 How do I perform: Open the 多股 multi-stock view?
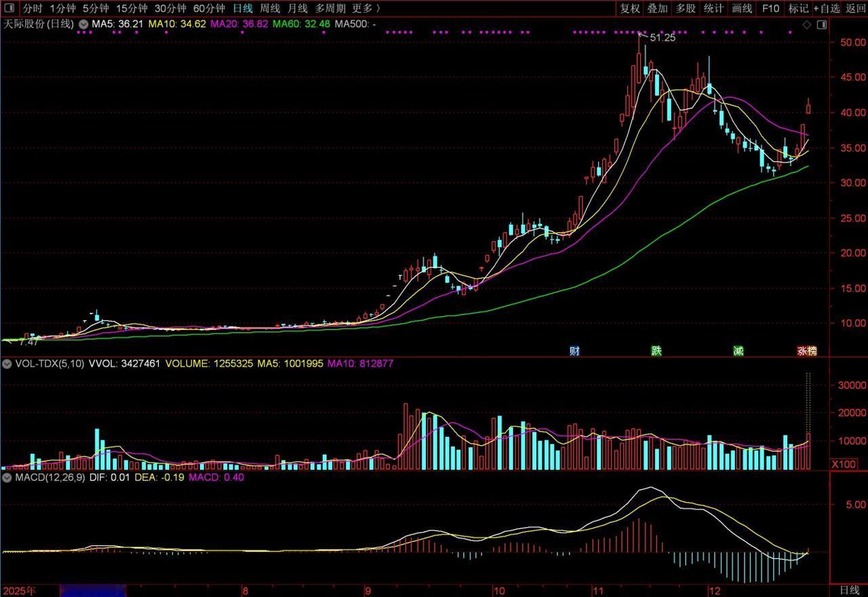(x=686, y=8)
